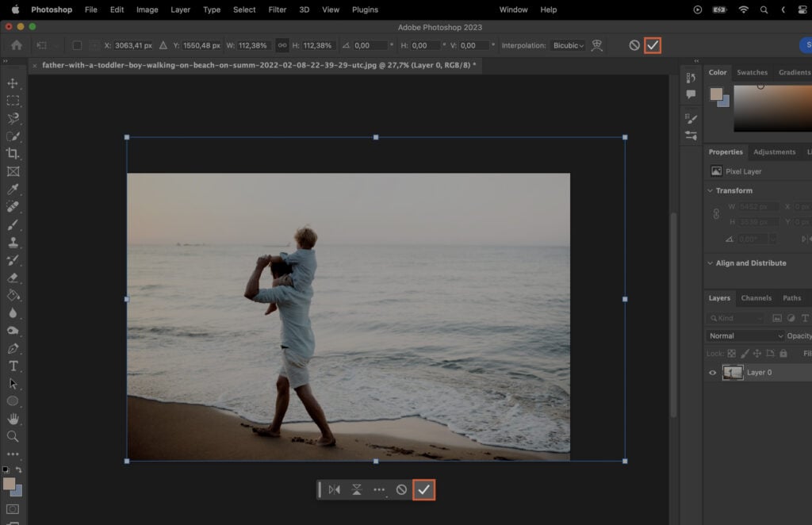
Task: Activate the Clone Stamp tool
Action: 13,242
